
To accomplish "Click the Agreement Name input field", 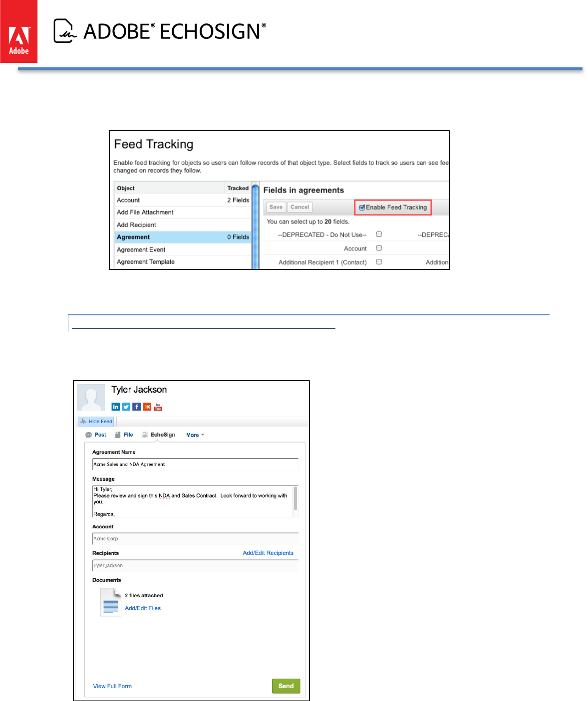I will (195, 464).
